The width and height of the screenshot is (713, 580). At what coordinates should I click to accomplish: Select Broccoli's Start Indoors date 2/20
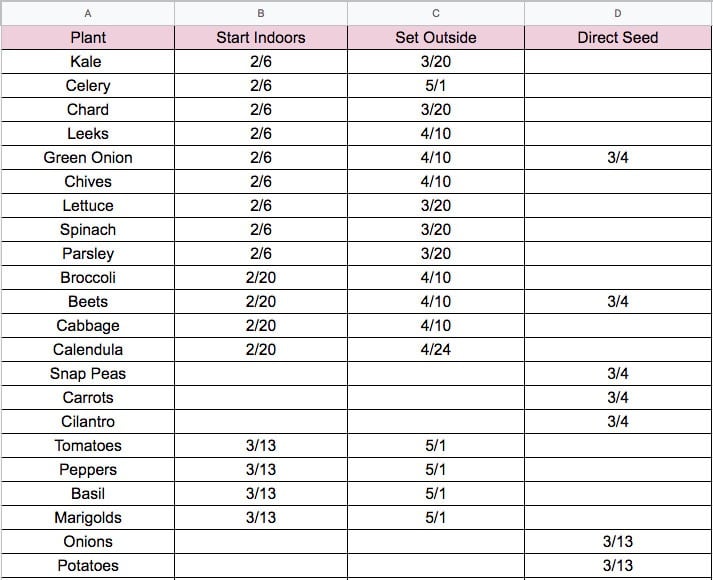coord(261,277)
